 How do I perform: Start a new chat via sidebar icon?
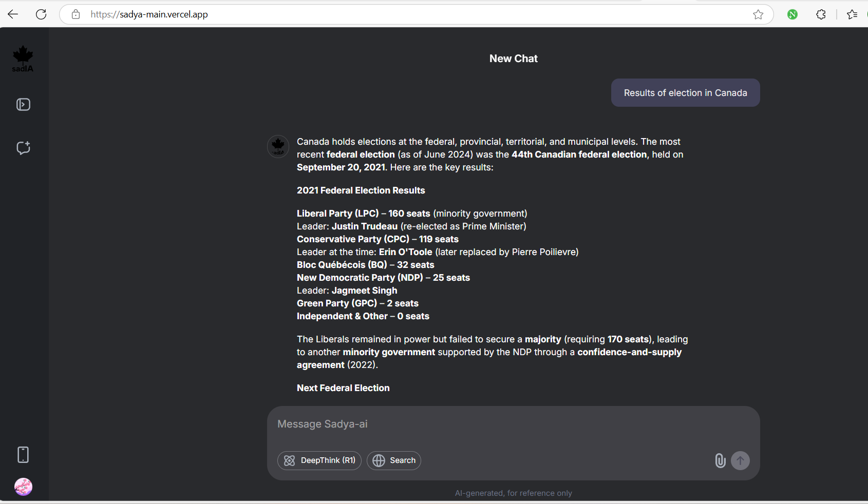[23, 148]
